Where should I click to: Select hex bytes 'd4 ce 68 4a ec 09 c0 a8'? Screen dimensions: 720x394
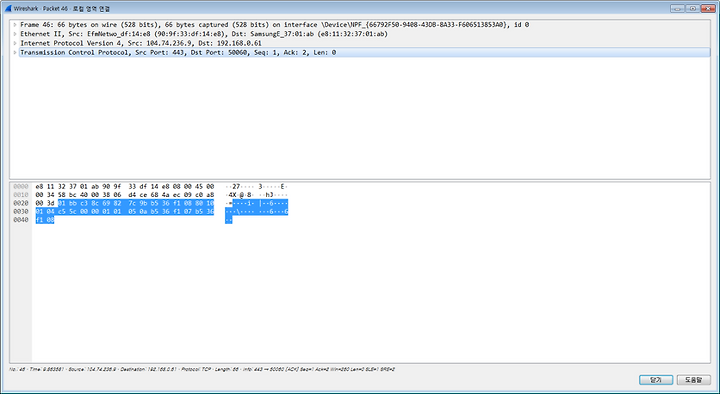coord(171,195)
